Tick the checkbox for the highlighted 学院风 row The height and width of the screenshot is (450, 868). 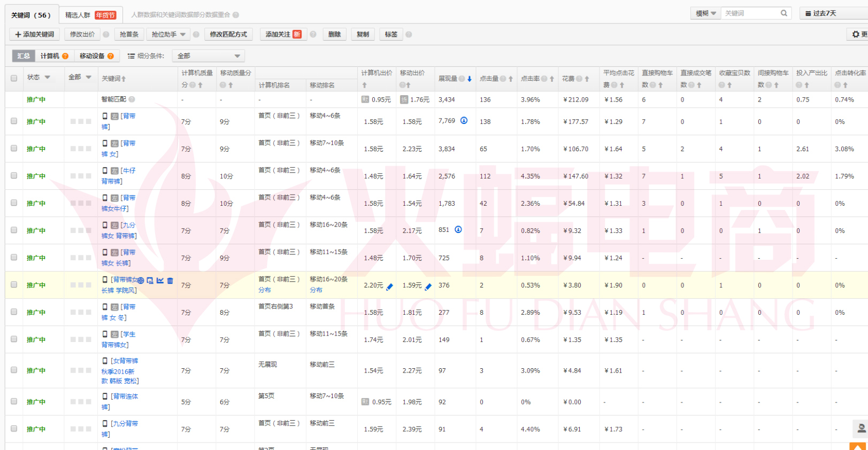tap(14, 284)
